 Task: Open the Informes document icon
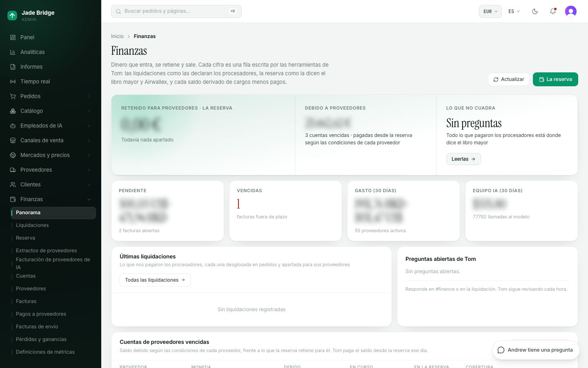pyautogui.click(x=13, y=67)
